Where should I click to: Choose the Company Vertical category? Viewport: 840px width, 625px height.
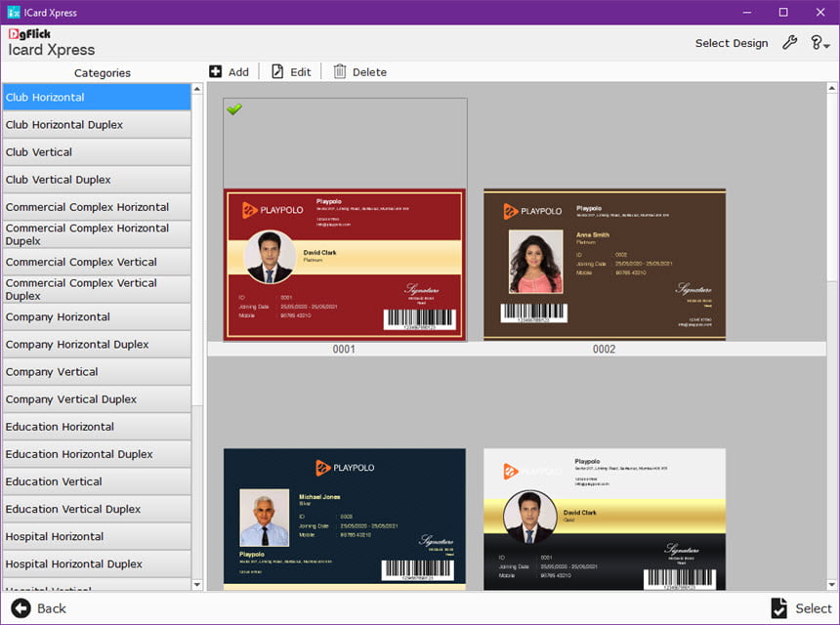pyautogui.click(x=97, y=372)
